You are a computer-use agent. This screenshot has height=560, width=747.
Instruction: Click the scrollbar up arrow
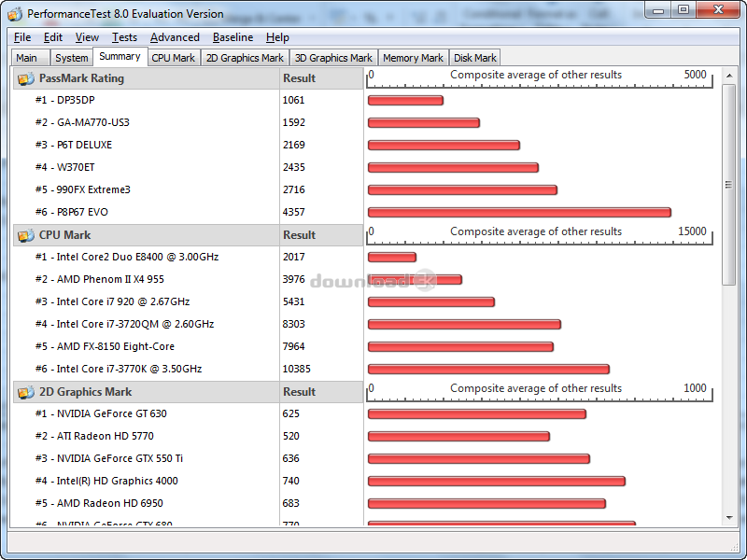[729, 76]
